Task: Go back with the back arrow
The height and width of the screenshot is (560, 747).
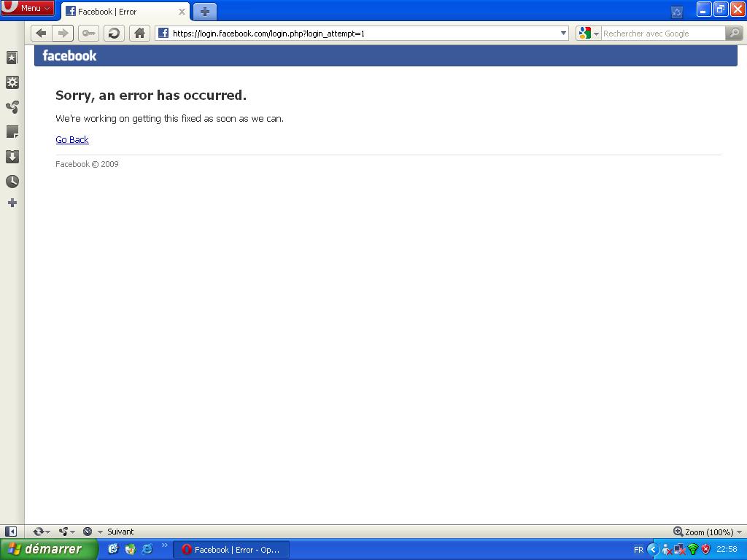Action: click(x=42, y=34)
